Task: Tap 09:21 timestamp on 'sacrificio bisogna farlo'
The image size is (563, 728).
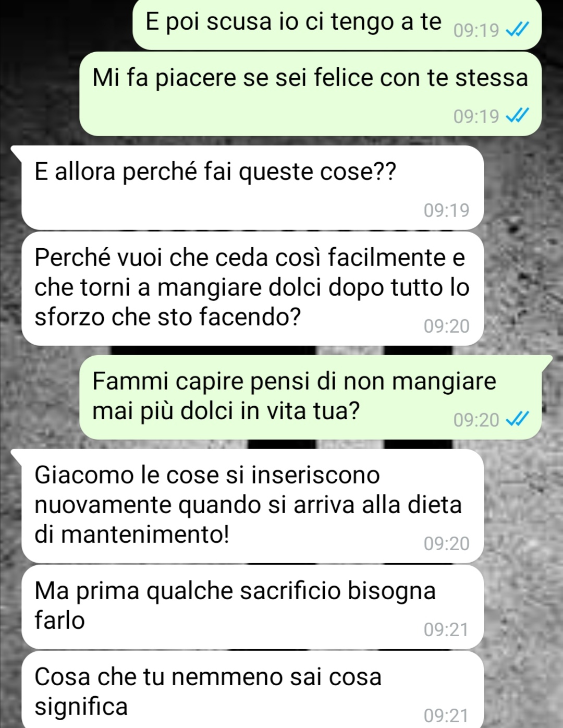Action: (446, 629)
